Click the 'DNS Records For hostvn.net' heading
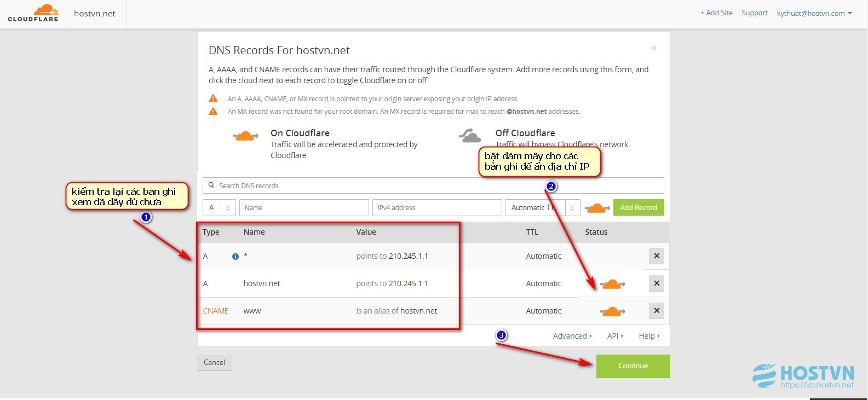The image size is (868, 400). 279,50
